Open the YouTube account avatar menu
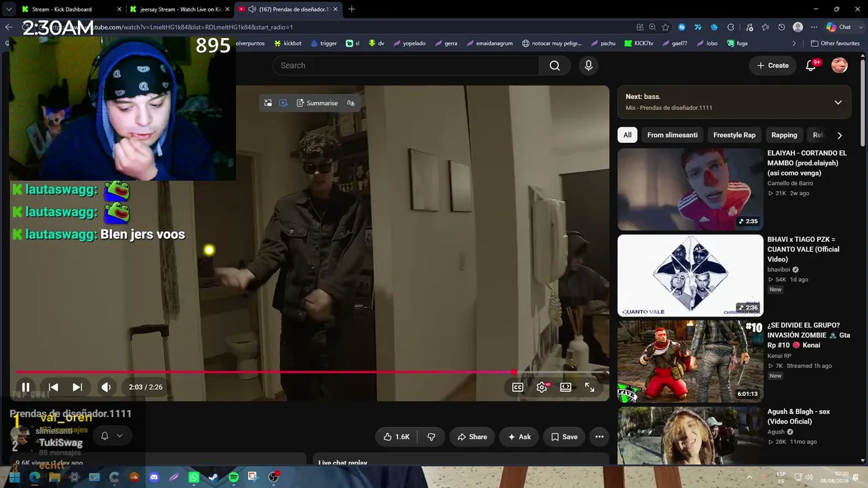868x488 pixels. (x=840, y=65)
